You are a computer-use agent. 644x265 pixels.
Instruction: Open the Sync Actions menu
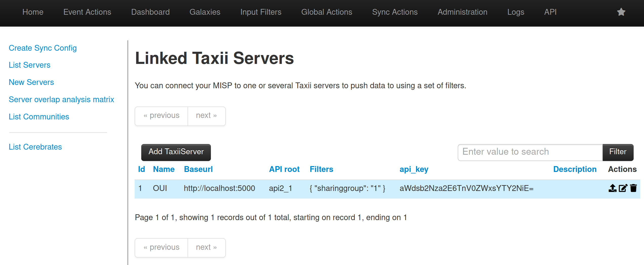395,12
